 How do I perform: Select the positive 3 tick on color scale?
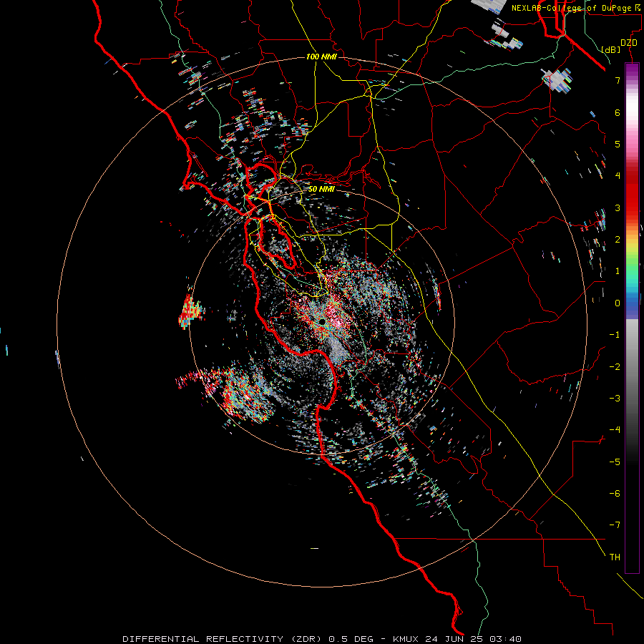(x=618, y=208)
